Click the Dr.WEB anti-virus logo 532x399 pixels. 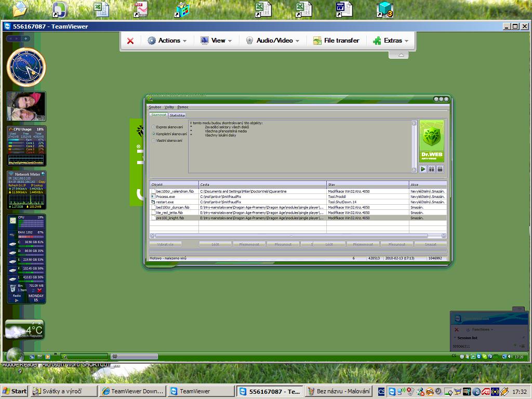pyautogui.click(x=432, y=142)
